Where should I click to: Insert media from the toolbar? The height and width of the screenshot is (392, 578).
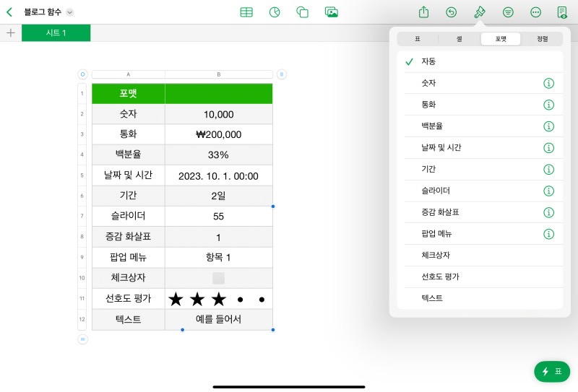(332, 12)
